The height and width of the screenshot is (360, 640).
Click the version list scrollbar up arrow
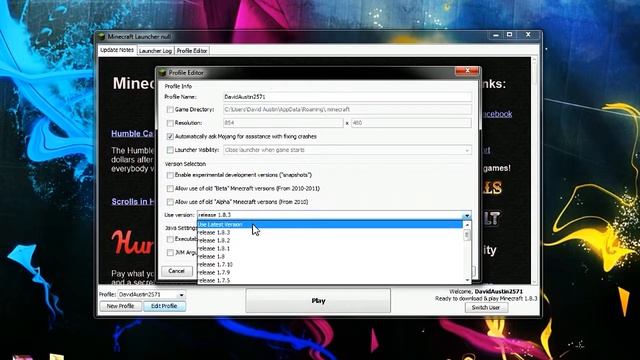click(467, 225)
